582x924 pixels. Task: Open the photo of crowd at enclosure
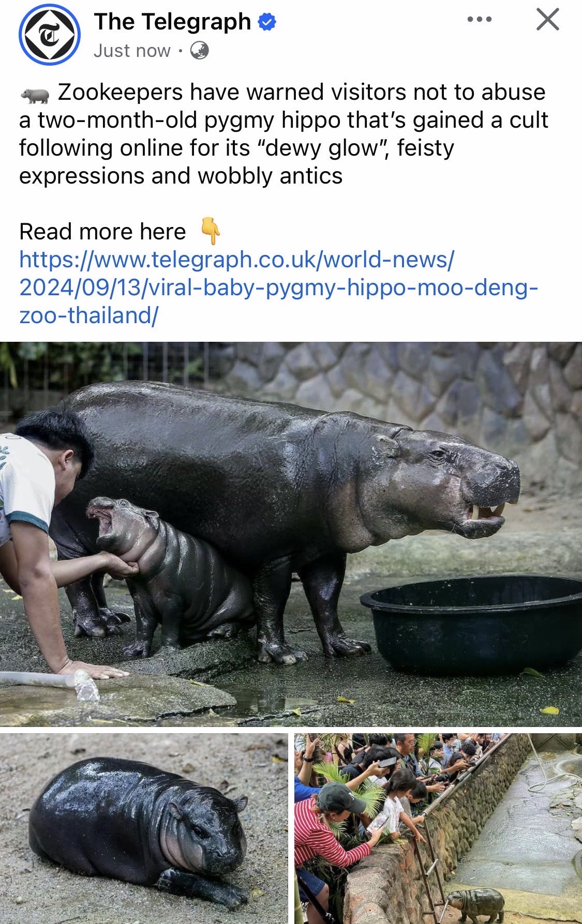coord(438,828)
